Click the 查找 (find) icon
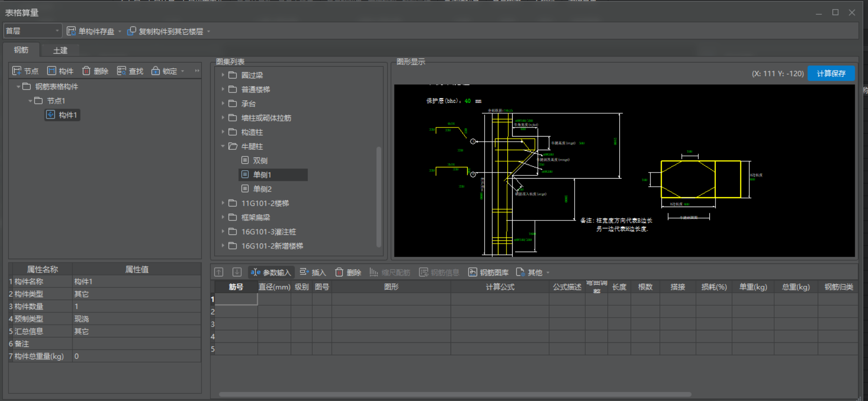Image resolution: width=868 pixels, height=401 pixels. (121, 71)
